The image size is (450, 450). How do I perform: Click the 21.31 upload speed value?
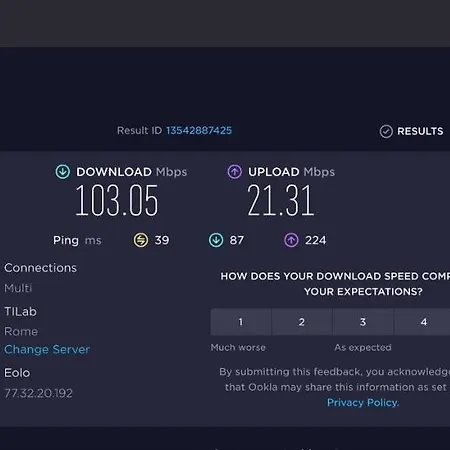pos(281,201)
